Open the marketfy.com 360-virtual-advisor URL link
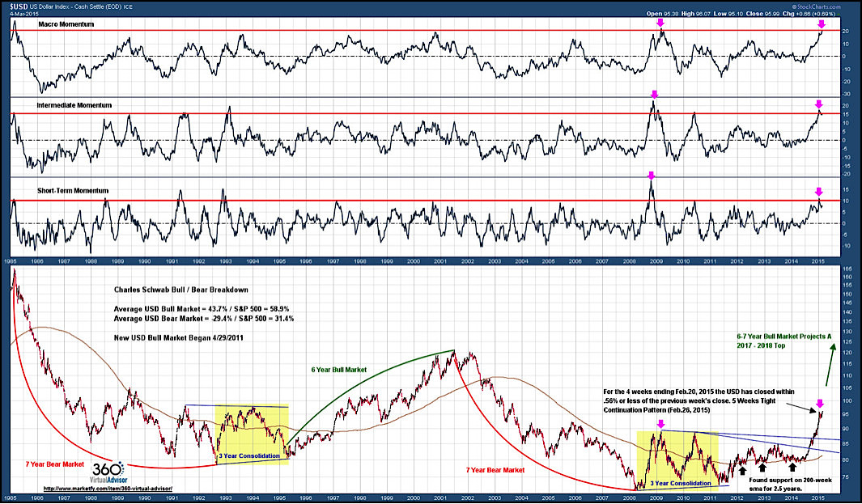Screen dimensions: 862x504 click(x=108, y=489)
